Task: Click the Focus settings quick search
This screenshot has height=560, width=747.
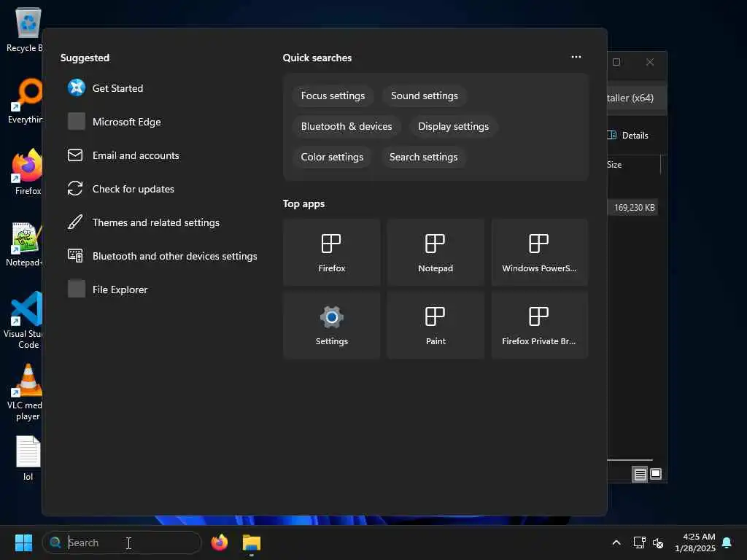Action: (x=333, y=96)
